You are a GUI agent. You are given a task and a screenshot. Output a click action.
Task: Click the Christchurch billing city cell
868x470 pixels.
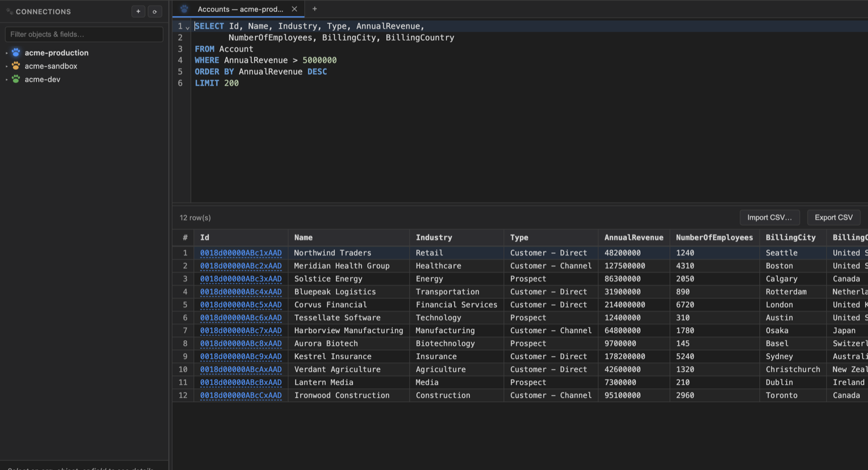pos(793,370)
